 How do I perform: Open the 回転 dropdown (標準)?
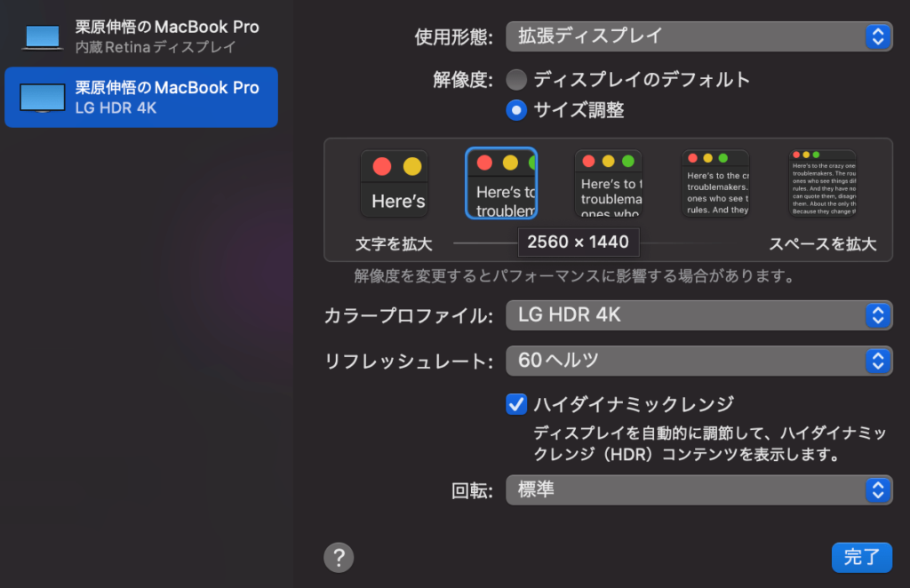698,490
